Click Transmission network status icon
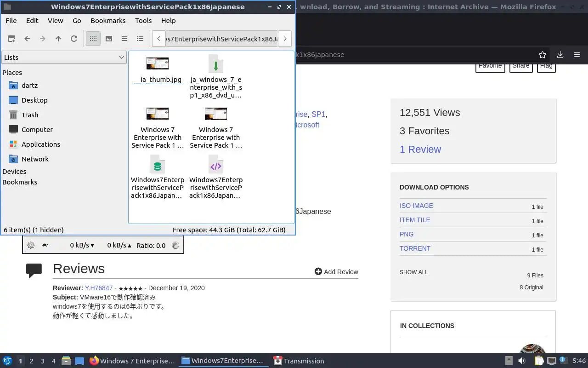Viewport: 588px width, 368px height. click(175, 245)
